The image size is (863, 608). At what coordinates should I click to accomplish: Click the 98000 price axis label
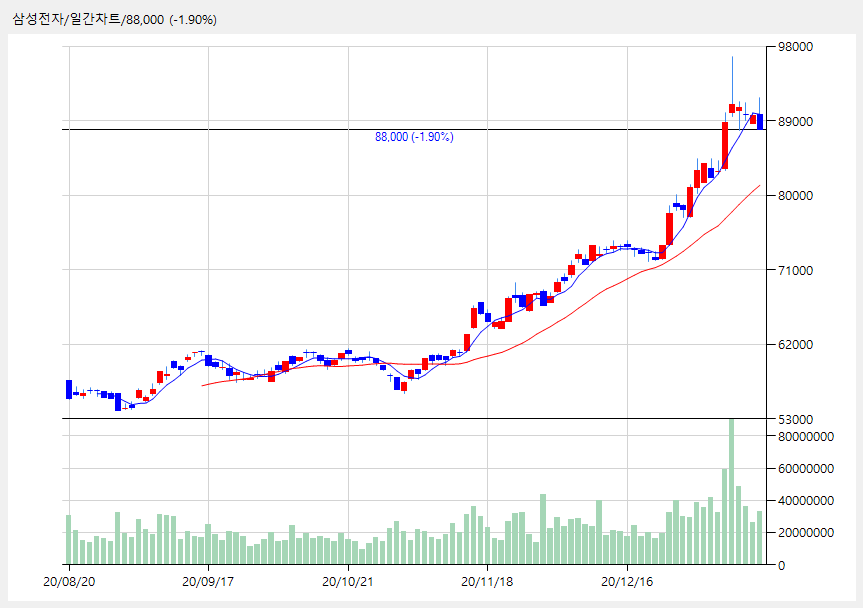[x=796, y=47]
